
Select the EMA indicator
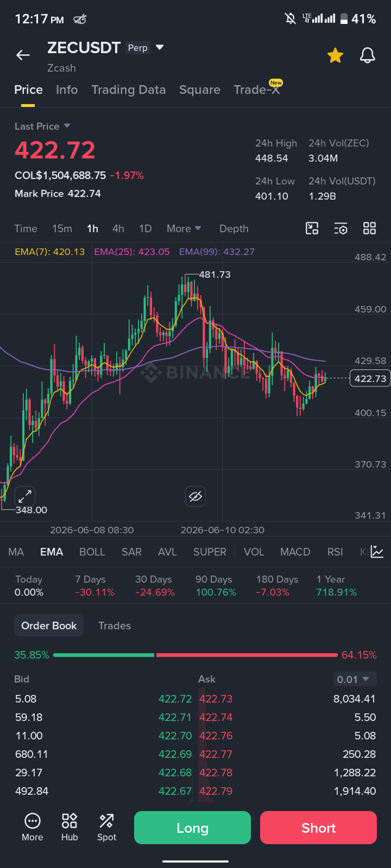click(x=52, y=552)
